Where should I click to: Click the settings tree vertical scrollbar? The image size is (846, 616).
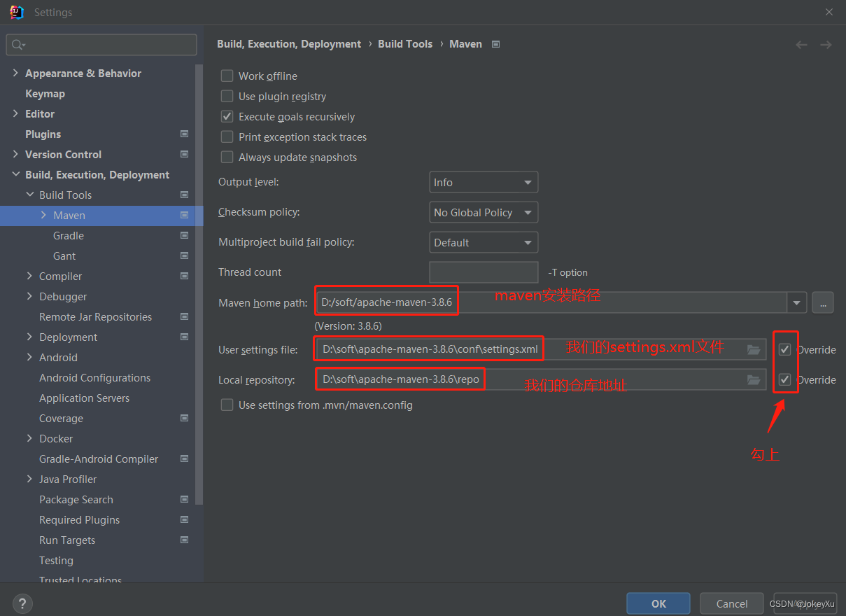(199, 283)
